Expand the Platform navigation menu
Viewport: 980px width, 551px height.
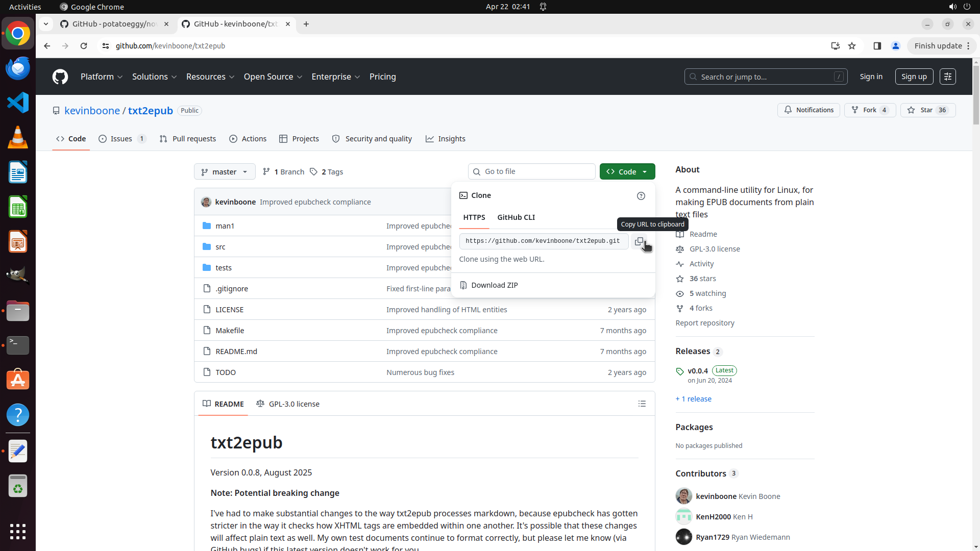[102, 77]
